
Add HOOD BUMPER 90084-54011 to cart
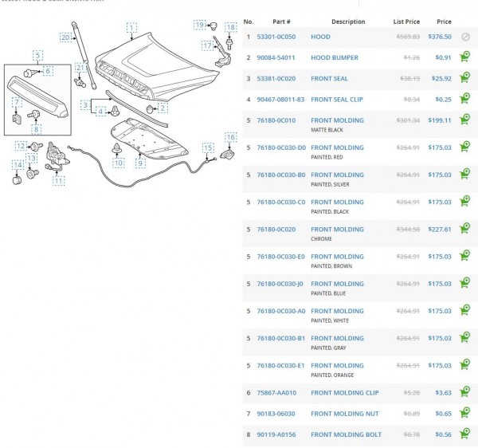[464, 57]
